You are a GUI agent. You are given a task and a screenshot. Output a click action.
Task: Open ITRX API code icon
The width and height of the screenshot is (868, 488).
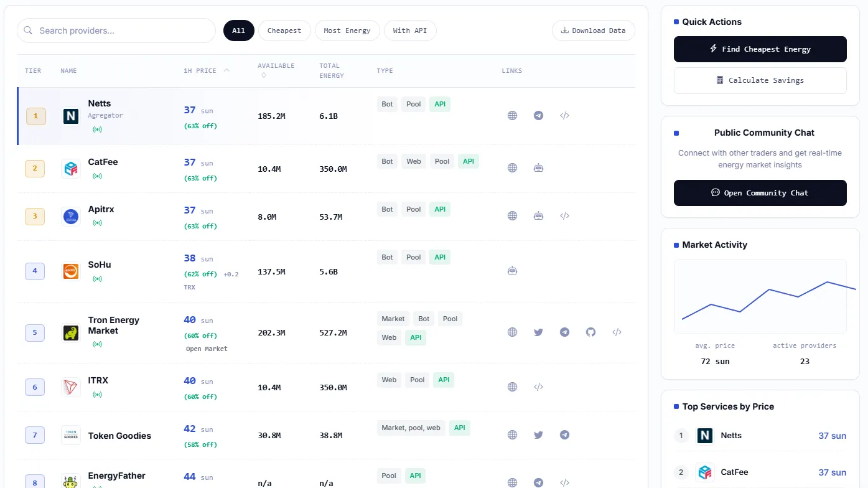click(538, 387)
